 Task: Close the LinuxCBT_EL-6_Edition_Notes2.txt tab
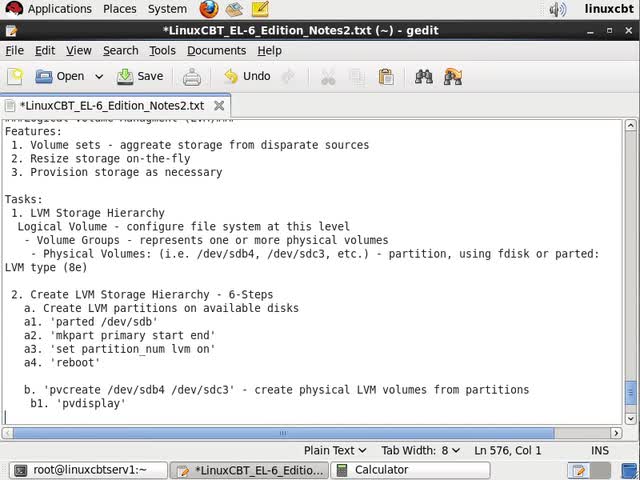[219, 106]
